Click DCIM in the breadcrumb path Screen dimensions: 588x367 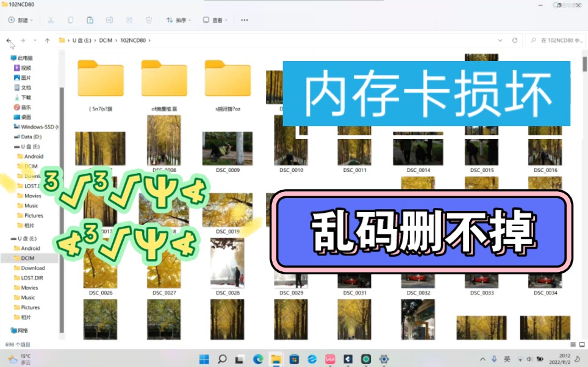pyautogui.click(x=106, y=40)
